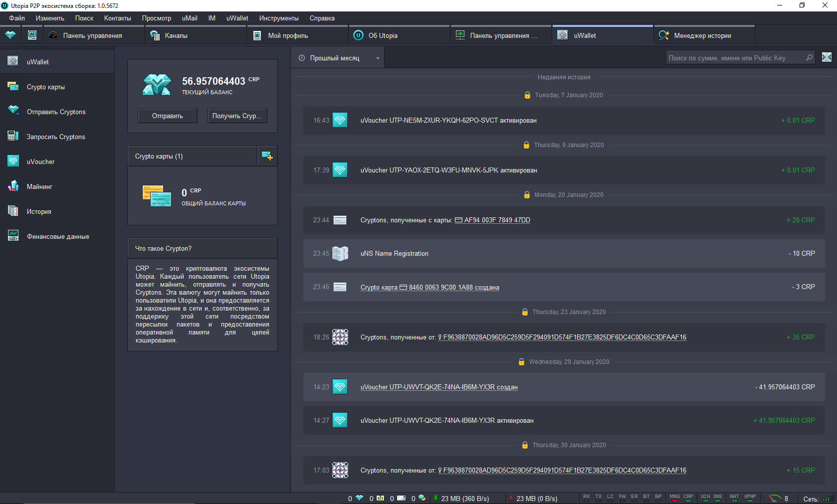
Task: Click the card icon in the 23:44 transaction
Action: point(340,220)
